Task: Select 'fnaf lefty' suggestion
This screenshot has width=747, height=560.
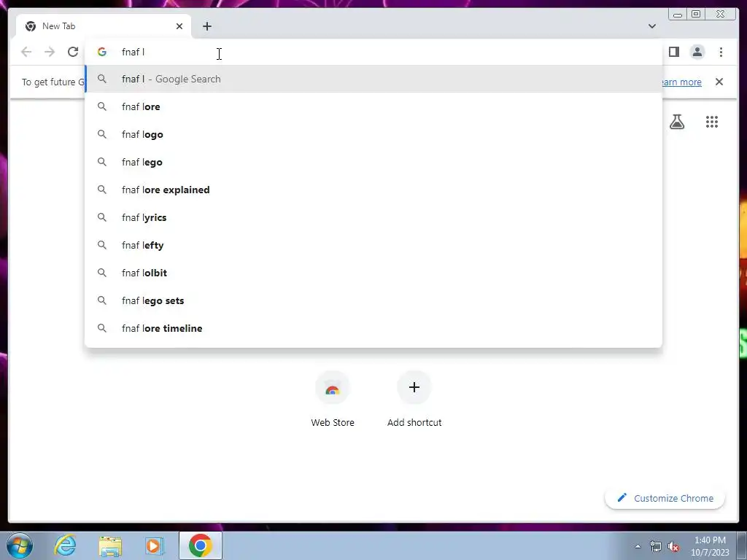Action: pyautogui.click(x=373, y=245)
